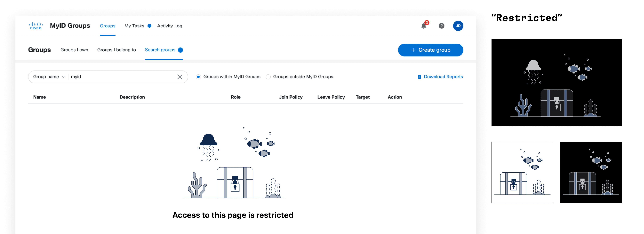Select the Search groups tab
644x234 pixels.
[x=160, y=50]
